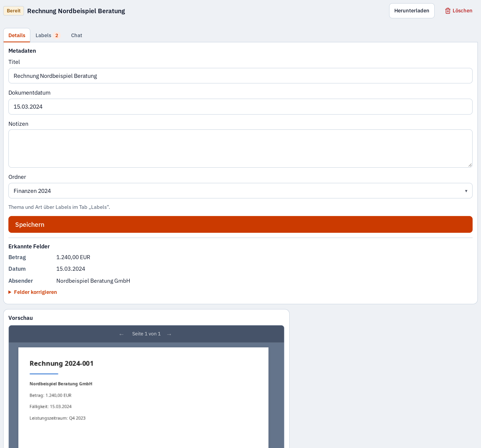Screen dimensions: 481x448
Task: Click the Herunterladen button
Action: pyautogui.click(x=411, y=11)
